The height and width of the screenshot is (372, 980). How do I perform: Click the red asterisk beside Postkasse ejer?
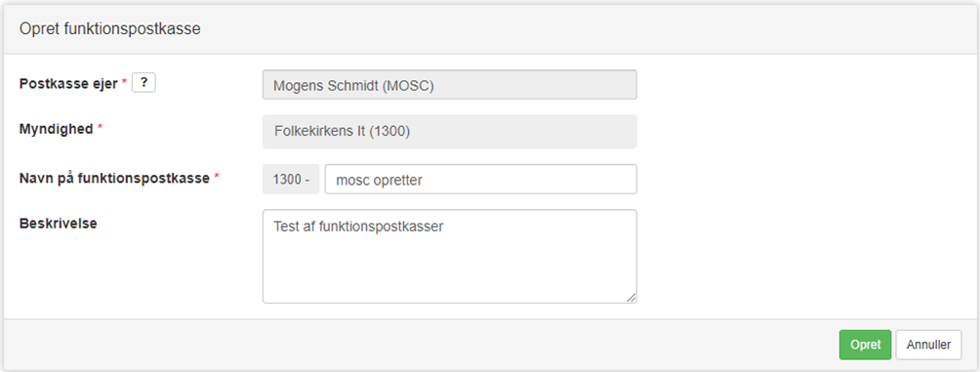(x=124, y=83)
